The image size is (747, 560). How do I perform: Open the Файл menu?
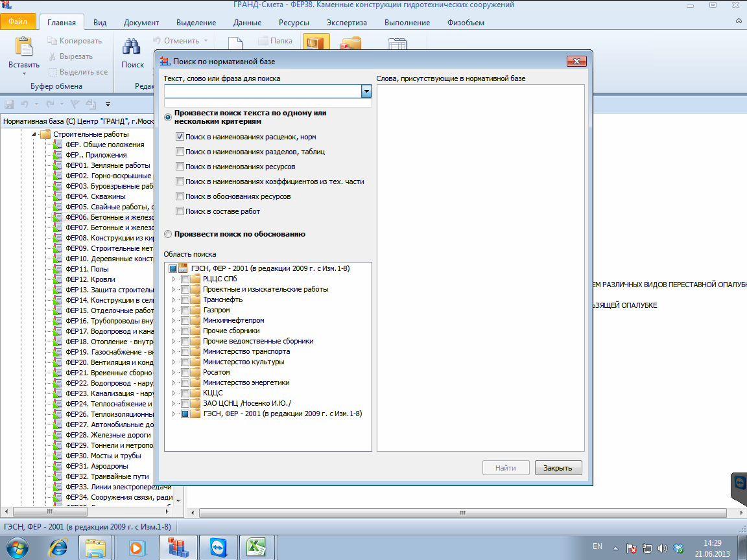(x=18, y=21)
